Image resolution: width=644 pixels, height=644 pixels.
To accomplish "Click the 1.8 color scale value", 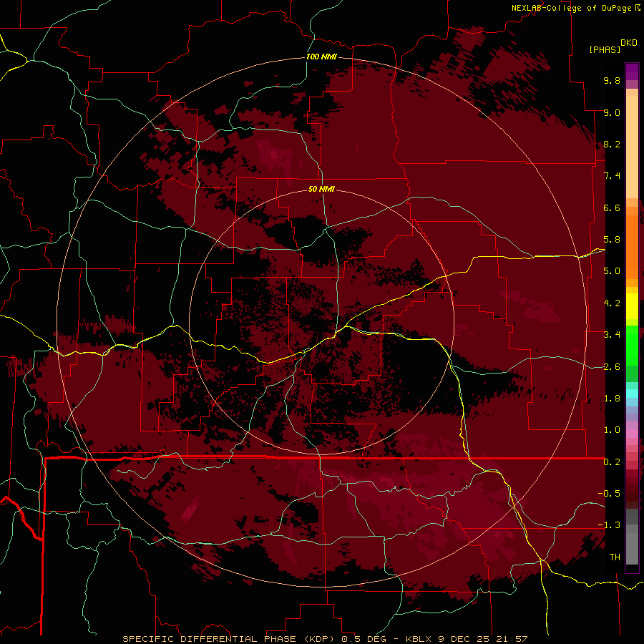I will point(612,399).
